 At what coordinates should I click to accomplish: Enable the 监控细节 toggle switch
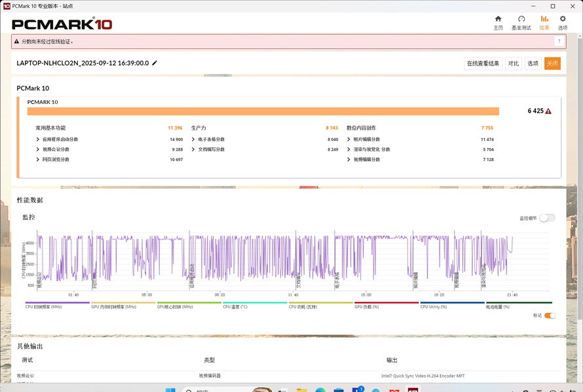pos(547,218)
